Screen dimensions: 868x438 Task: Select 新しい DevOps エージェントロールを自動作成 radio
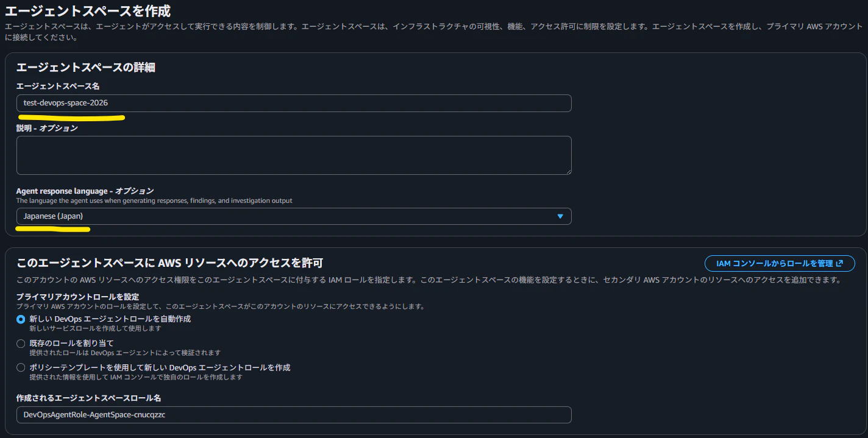(x=21, y=319)
